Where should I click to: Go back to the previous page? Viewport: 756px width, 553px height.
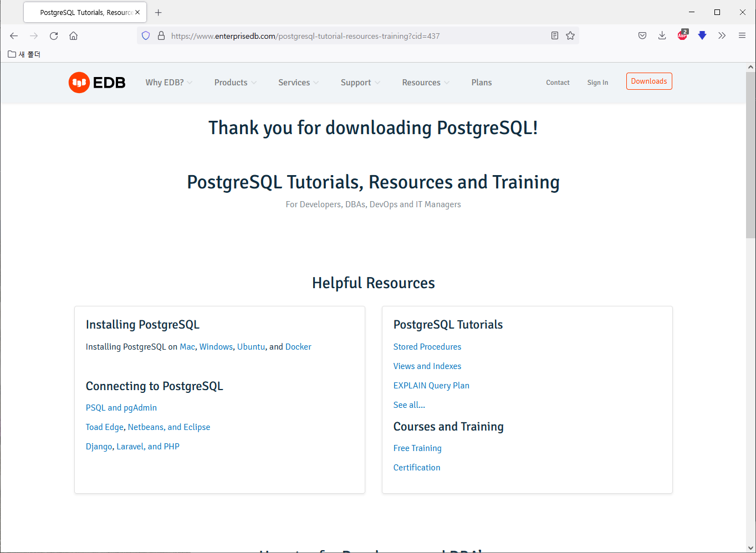[14, 36]
